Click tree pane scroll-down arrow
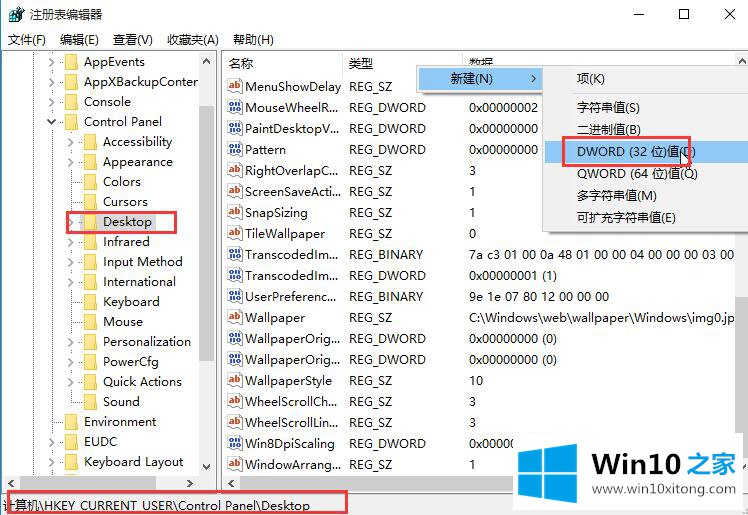This screenshot has width=748, height=515. pyautogui.click(x=207, y=467)
